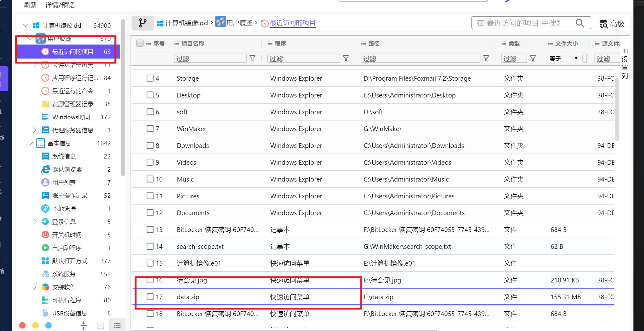Open the 高级 advanced search icon
Viewport: 644px width, 331px height.
coord(603,24)
